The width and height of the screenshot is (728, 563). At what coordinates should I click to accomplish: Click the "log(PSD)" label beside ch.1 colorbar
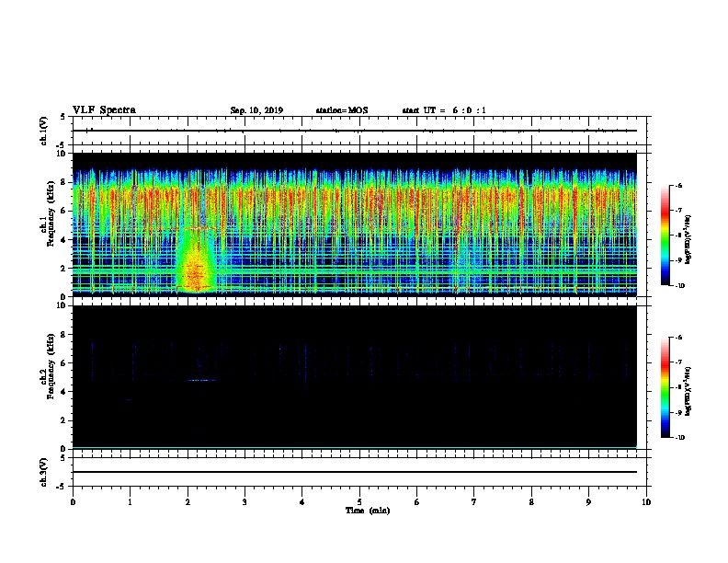[688, 239]
